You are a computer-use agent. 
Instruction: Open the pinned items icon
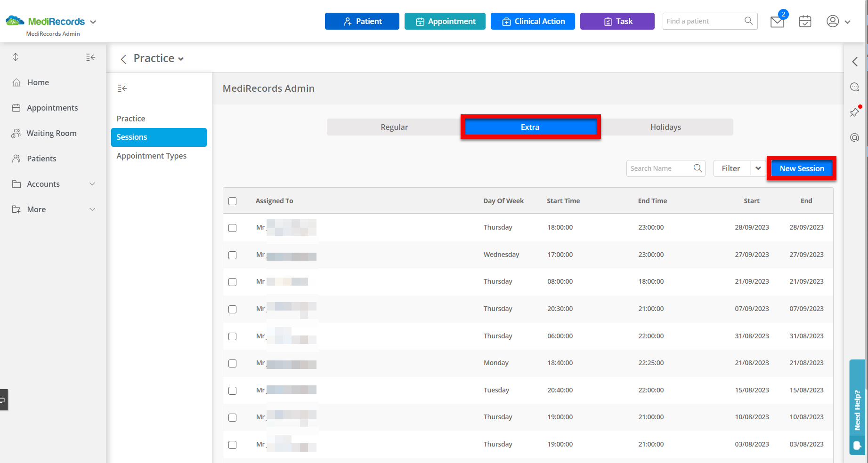854,112
